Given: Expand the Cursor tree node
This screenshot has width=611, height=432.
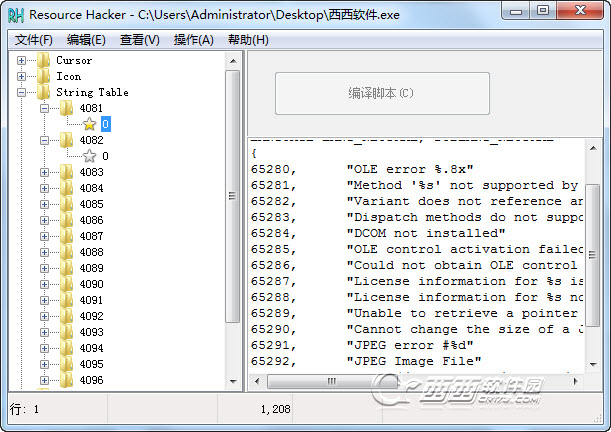Looking at the screenshot, I should point(21,60).
